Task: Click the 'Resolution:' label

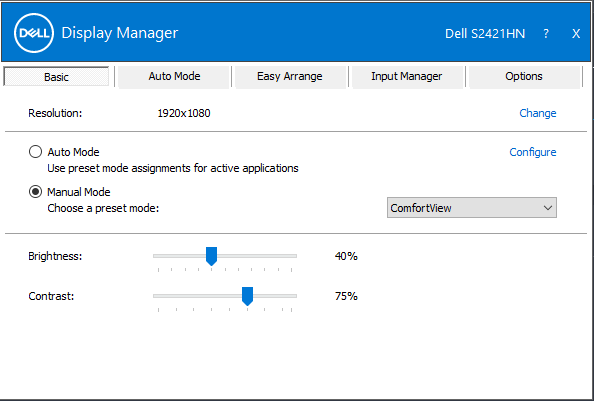Action: tap(55, 113)
